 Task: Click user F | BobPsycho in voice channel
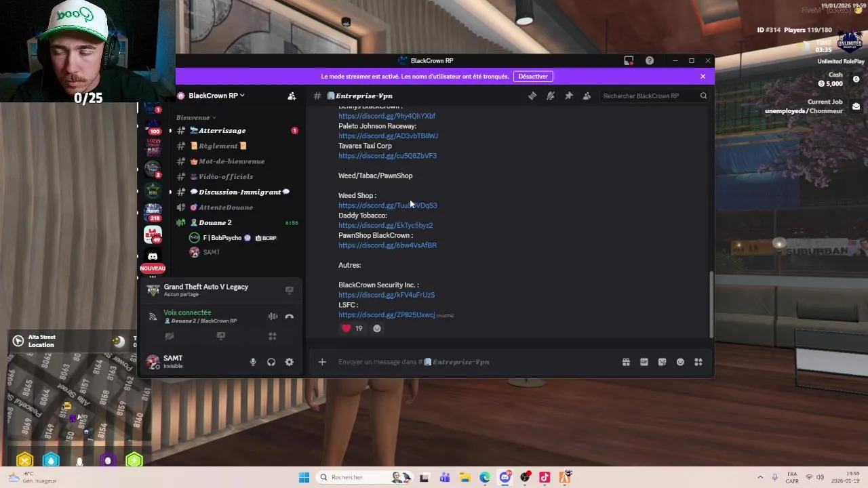pos(234,238)
